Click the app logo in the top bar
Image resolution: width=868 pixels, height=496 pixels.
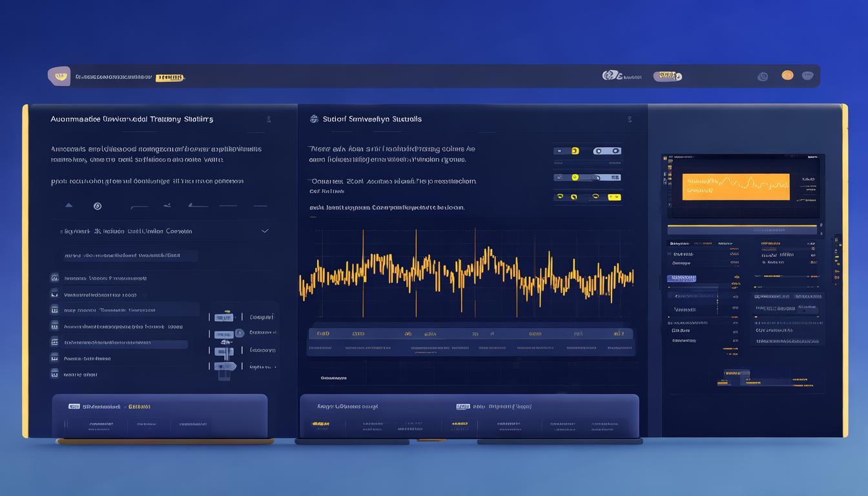point(59,76)
